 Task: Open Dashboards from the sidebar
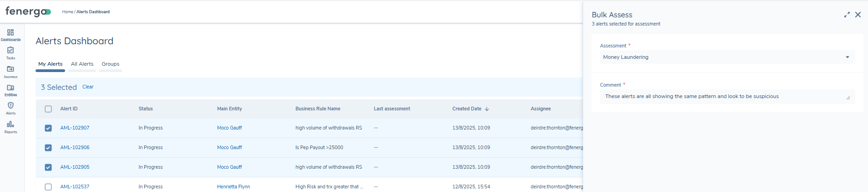pyautogui.click(x=10, y=35)
